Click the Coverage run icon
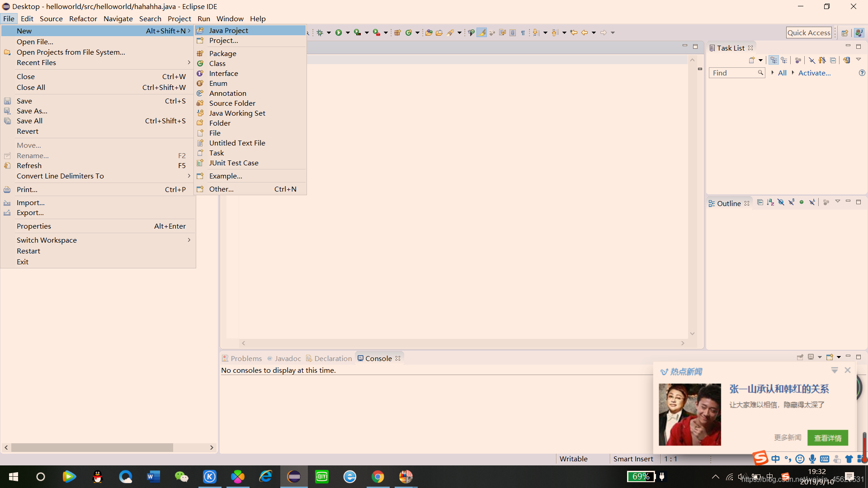This screenshot has height=488, width=868. click(x=357, y=33)
